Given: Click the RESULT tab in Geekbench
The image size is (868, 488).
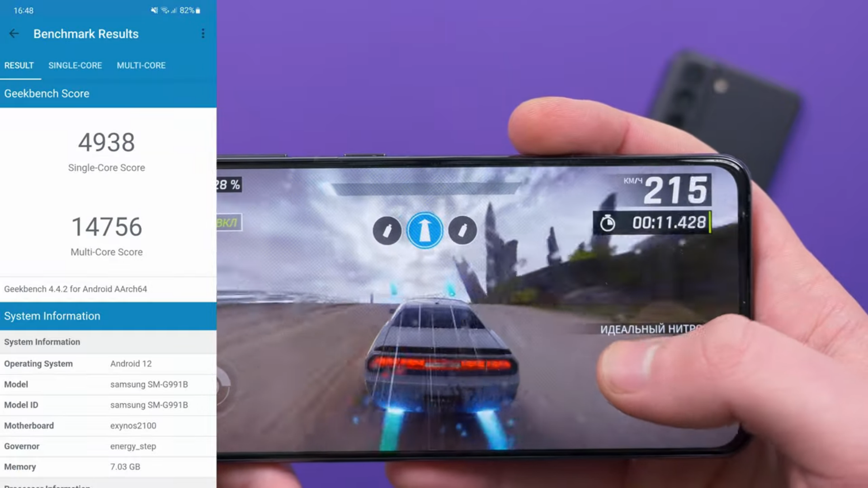Looking at the screenshot, I should click(x=19, y=65).
